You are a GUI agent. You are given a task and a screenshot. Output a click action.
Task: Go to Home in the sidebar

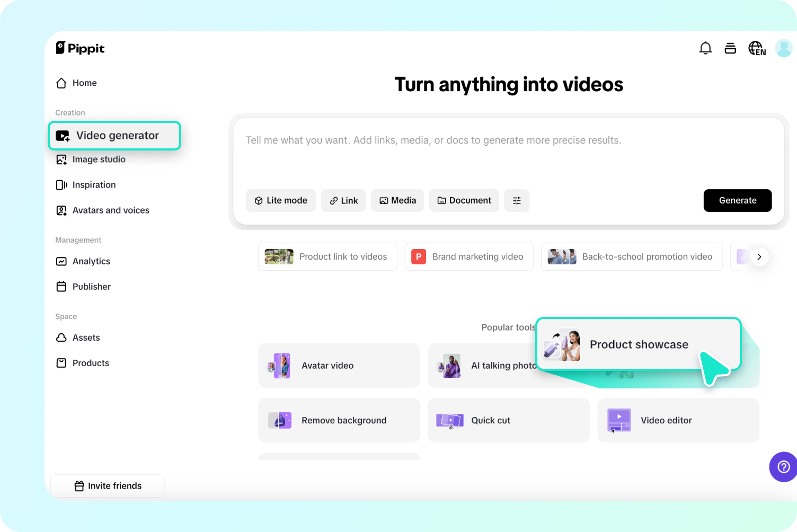[x=84, y=83]
